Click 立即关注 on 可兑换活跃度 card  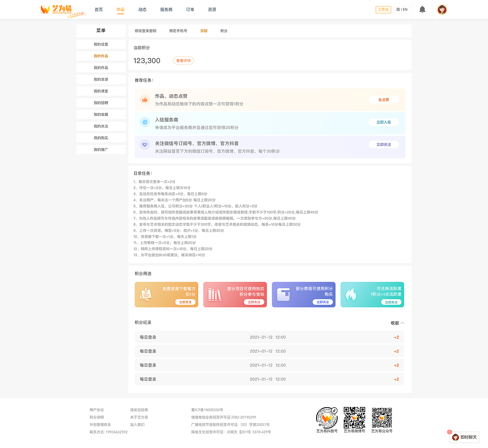[x=391, y=302]
